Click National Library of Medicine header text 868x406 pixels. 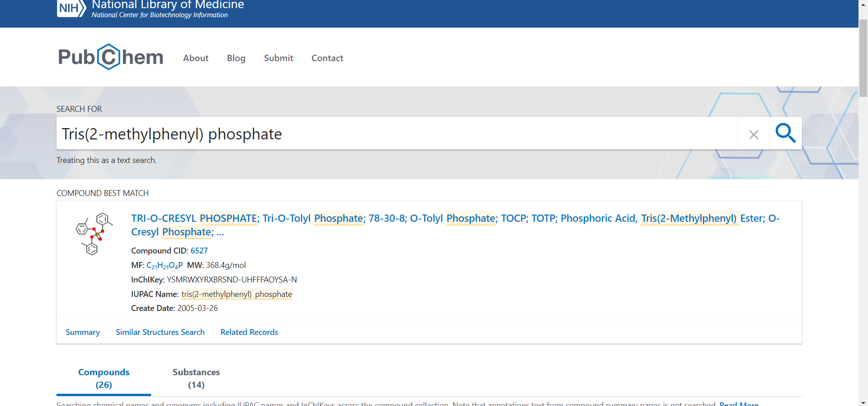168,5
